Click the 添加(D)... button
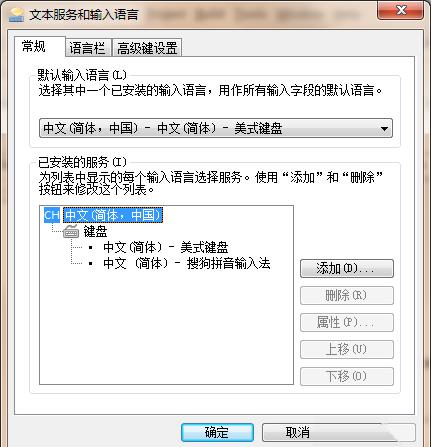The width and height of the screenshot is (431, 447). tap(347, 269)
